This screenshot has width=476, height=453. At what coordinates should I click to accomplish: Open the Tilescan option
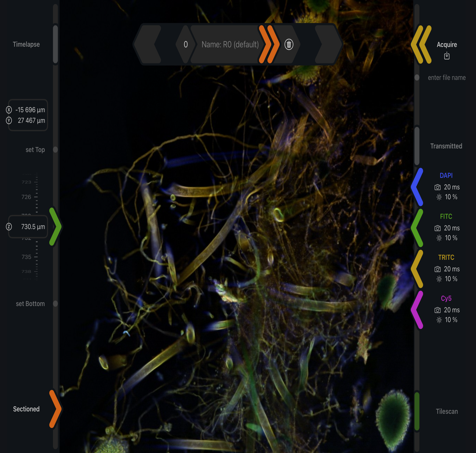(x=447, y=411)
